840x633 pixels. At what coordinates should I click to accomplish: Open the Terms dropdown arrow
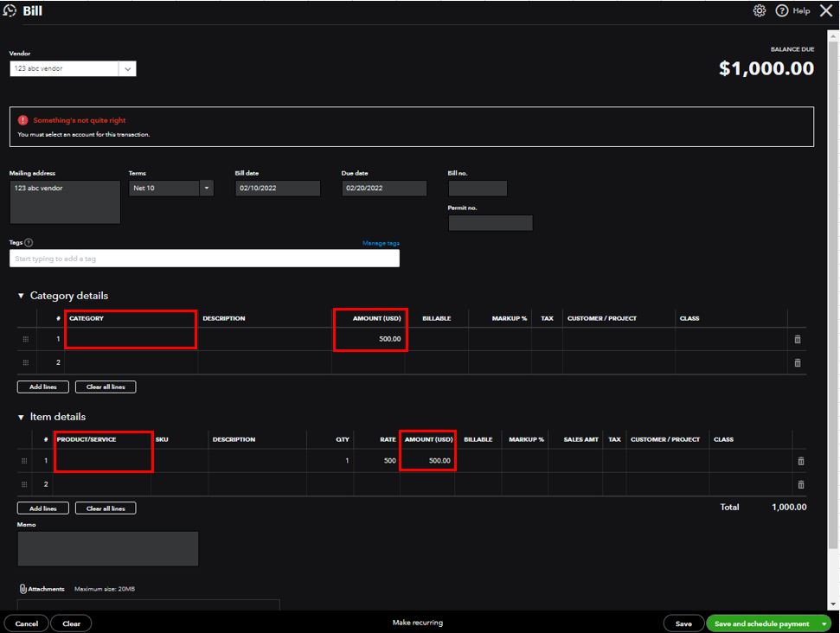click(x=206, y=188)
